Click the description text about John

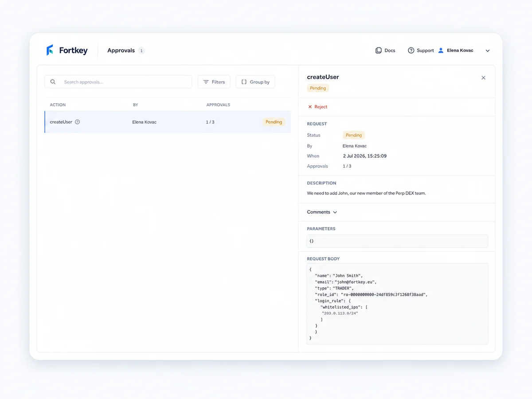click(366, 193)
